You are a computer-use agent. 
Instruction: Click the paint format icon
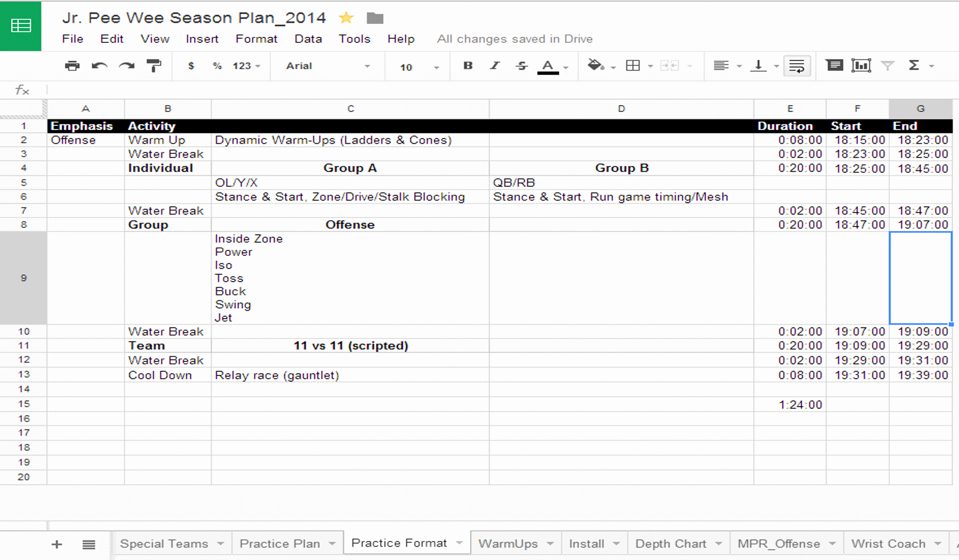click(x=153, y=65)
